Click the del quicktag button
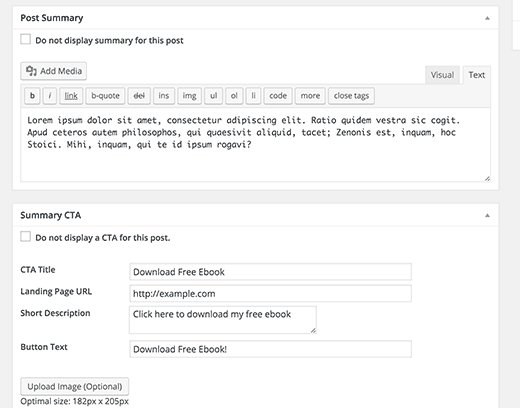 point(139,96)
